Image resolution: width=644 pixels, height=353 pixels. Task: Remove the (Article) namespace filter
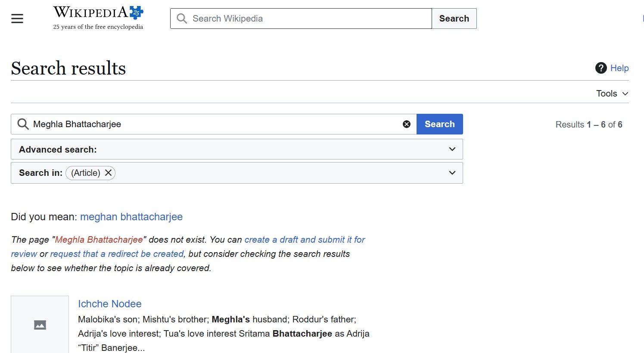[x=109, y=173]
